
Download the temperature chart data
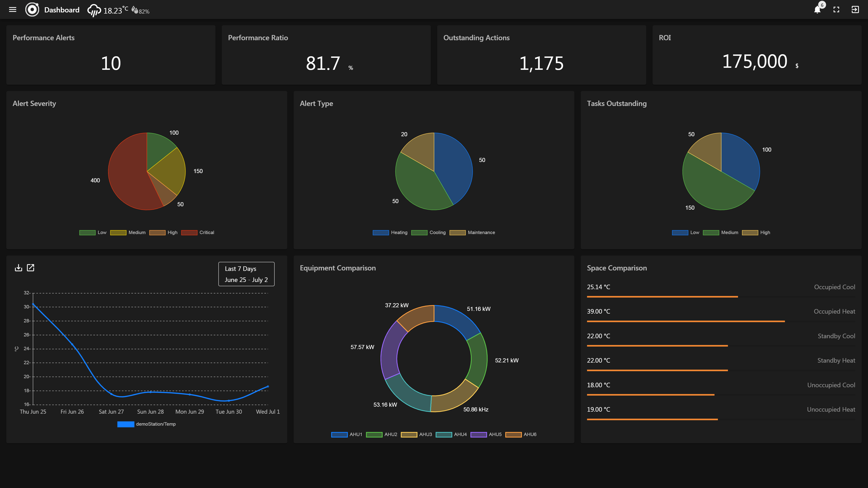tap(19, 268)
